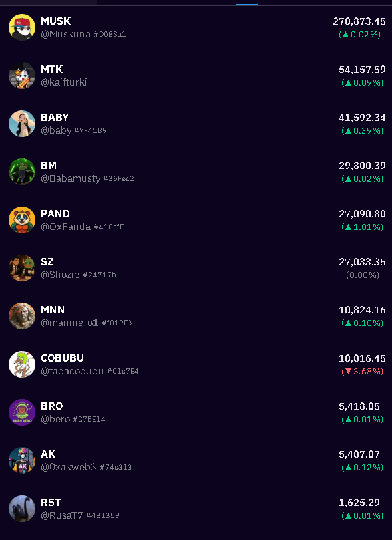Image resolution: width=392 pixels, height=540 pixels.
Task: Select the BABY profile picture
Action: [22, 124]
